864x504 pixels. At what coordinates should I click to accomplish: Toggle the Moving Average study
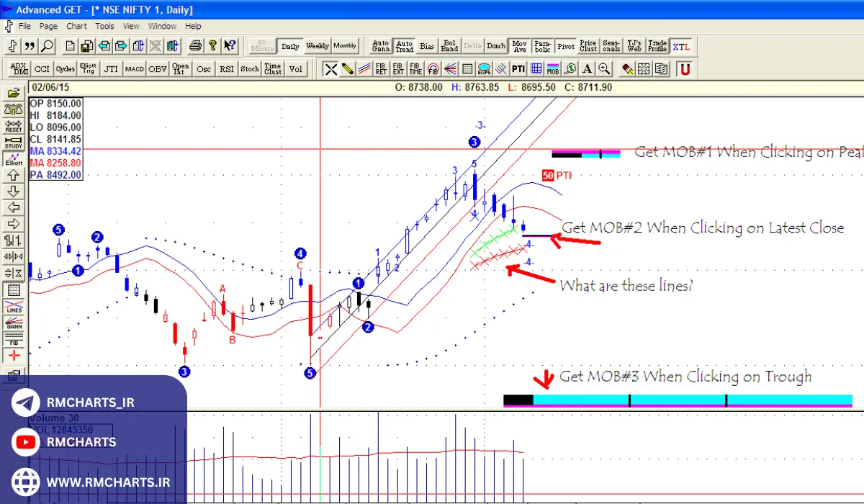519,46
